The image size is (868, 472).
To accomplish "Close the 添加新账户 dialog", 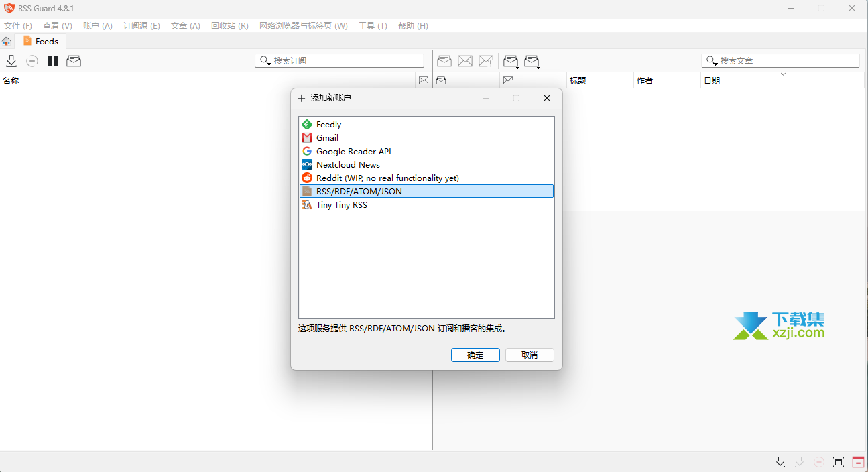I will pyautogui.click(x=547, y=98).
